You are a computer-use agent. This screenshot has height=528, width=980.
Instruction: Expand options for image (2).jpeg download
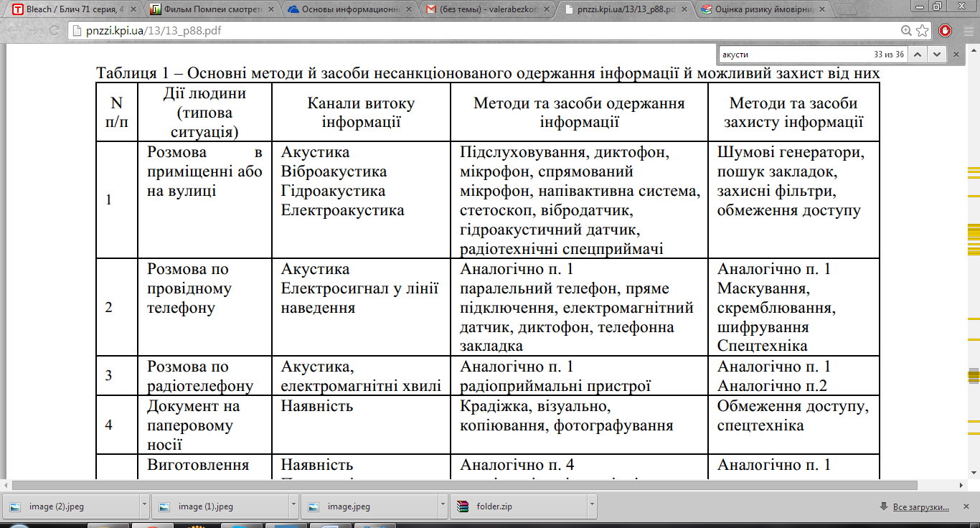144,506
